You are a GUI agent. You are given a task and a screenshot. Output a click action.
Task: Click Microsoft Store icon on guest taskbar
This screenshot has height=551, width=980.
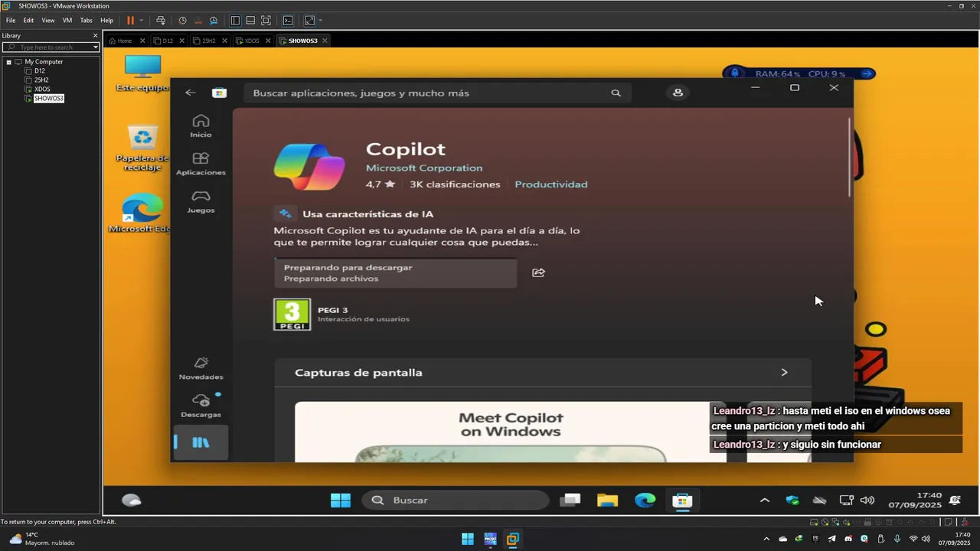click(x=682, y=500)
